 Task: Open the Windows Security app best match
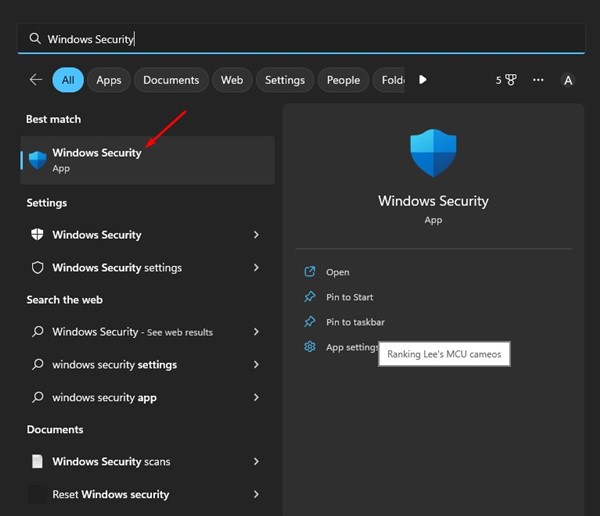coord(148,160)
